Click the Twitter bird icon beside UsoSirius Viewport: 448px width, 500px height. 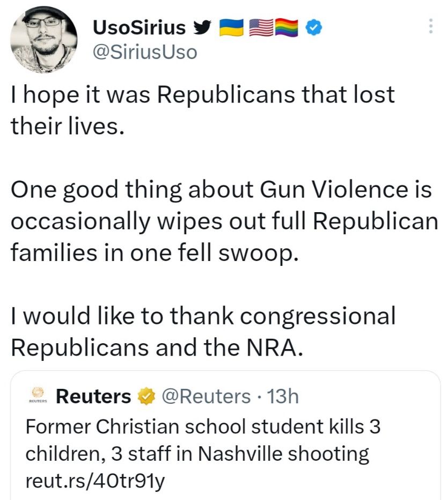tap(202, 27)
